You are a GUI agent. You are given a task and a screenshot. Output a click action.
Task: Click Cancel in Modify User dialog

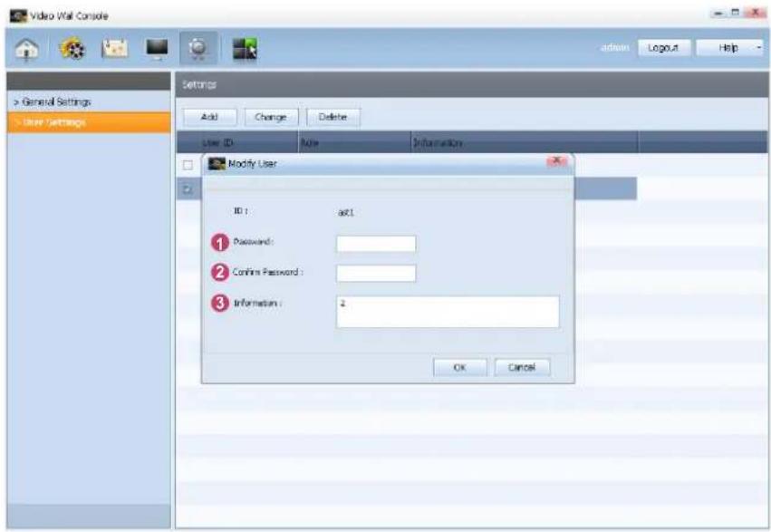point(522,367)
